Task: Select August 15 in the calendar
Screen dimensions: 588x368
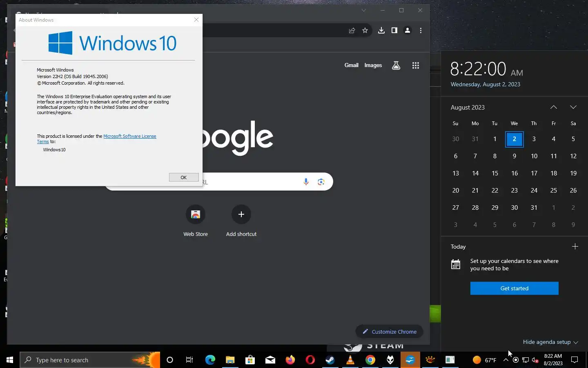Action: (x=495, y=173)
